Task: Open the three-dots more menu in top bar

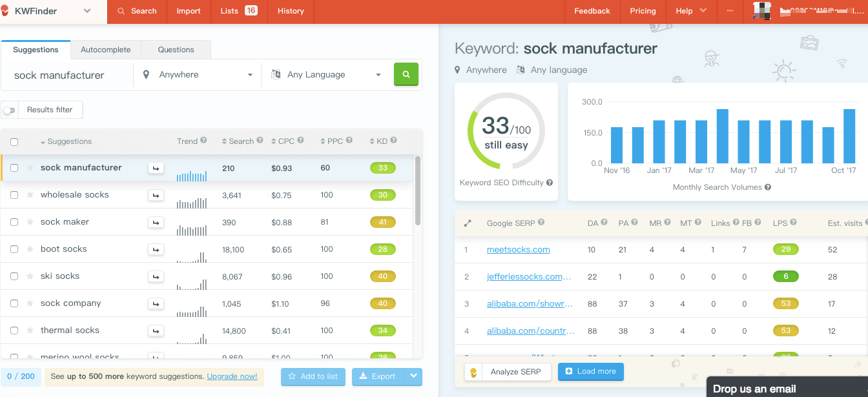Action: click(730, 11)
